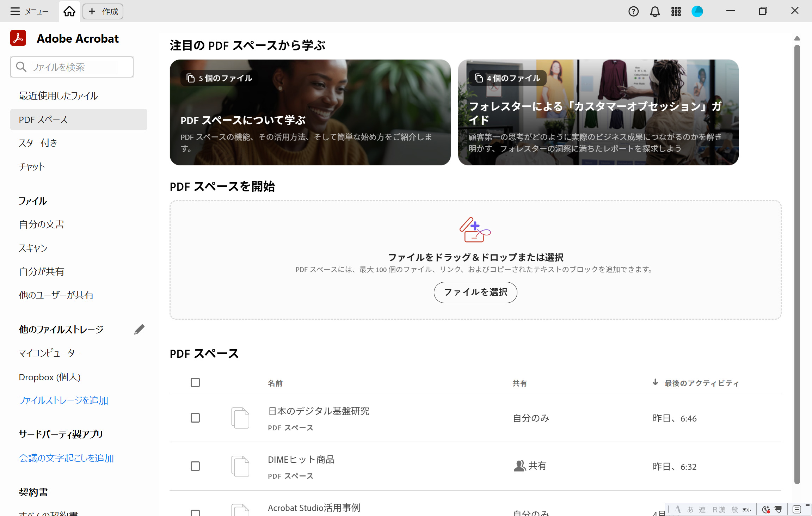Click the ファイルを選択 button
The image size is (812, 516).
(475, 292)
